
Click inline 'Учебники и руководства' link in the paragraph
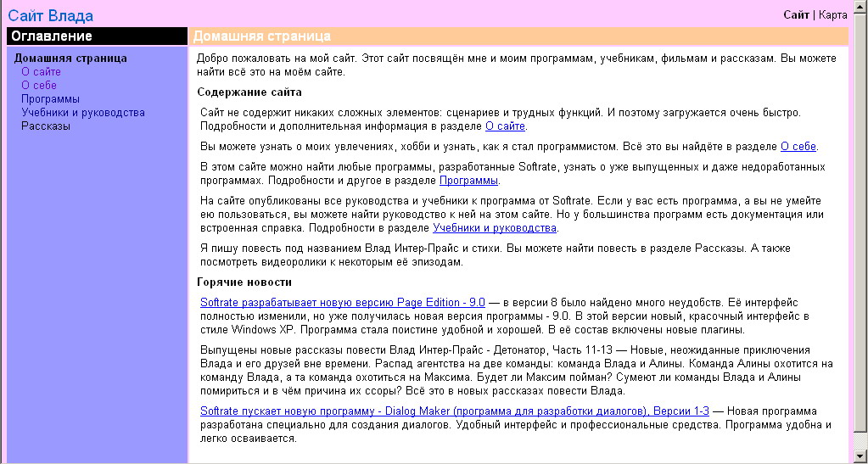(494, 228)
